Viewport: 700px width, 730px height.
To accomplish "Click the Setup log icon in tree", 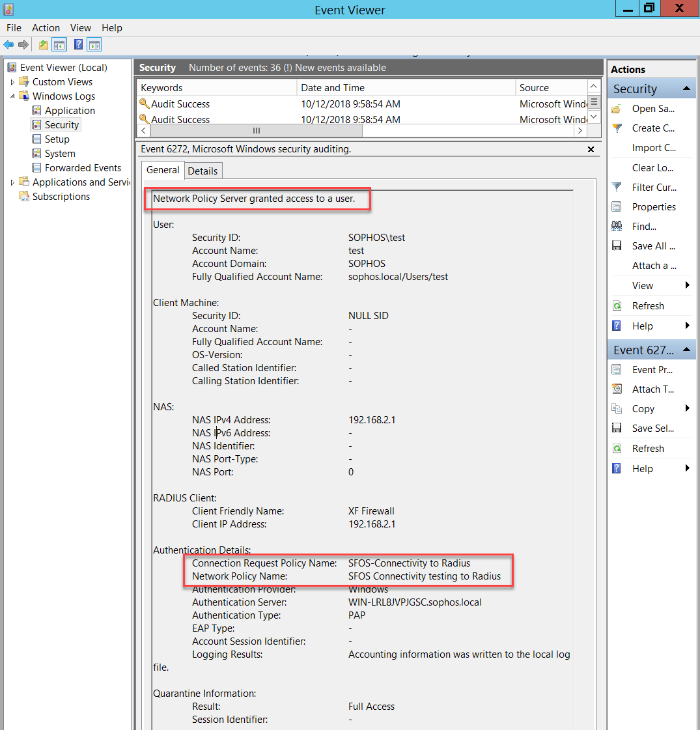I will [x=36, y=139].
